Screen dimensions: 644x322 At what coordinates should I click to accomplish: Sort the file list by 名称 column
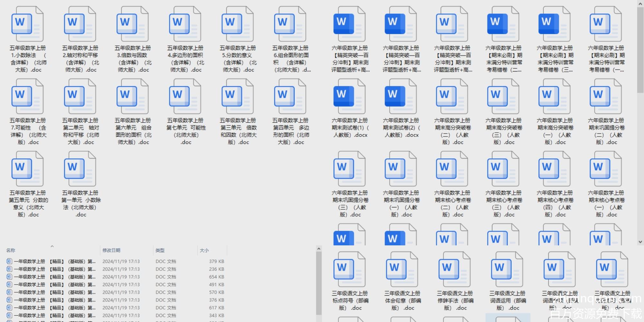(11, 250)
